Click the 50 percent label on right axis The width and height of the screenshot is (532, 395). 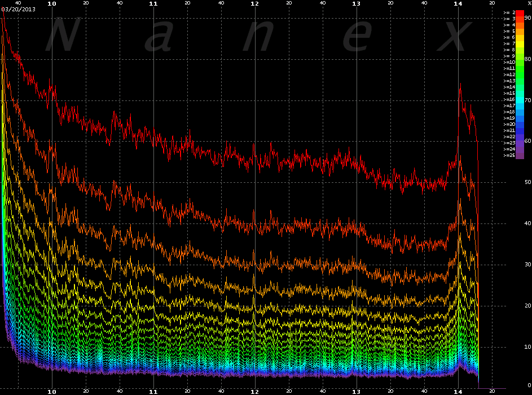tap(527, 182)
